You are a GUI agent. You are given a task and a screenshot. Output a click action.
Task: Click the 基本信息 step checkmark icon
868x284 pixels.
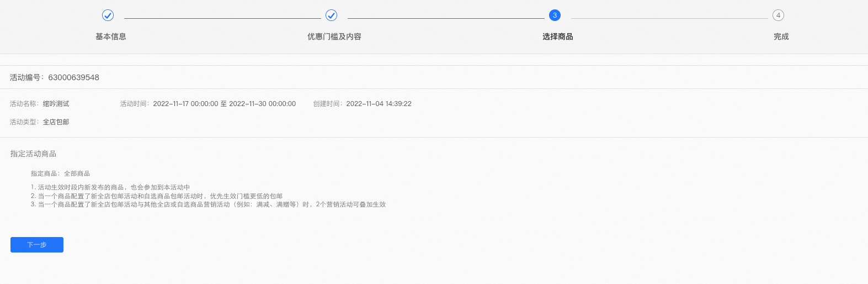[108, 15]
